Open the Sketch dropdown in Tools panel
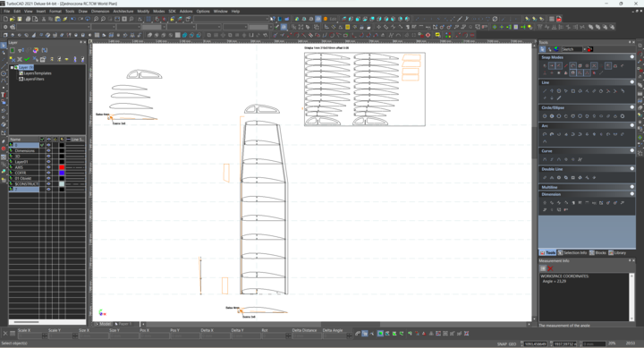644x348 pixels. [584, 49]
